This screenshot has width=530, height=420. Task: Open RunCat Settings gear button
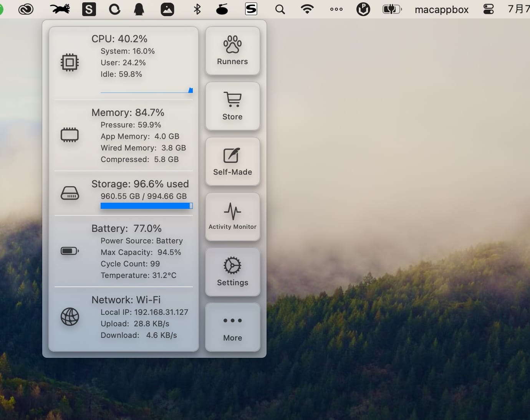232,272
